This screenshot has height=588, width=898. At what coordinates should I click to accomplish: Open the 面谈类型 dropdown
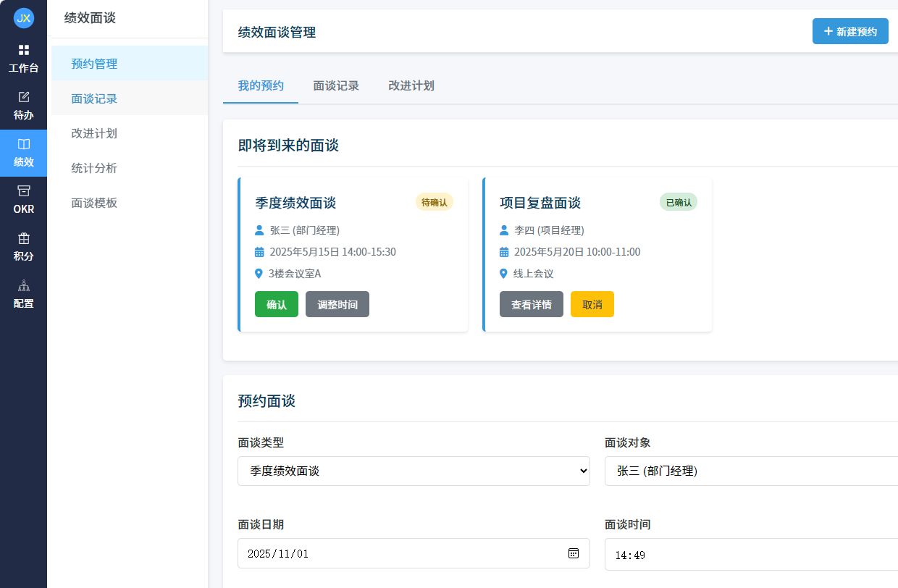414,471
